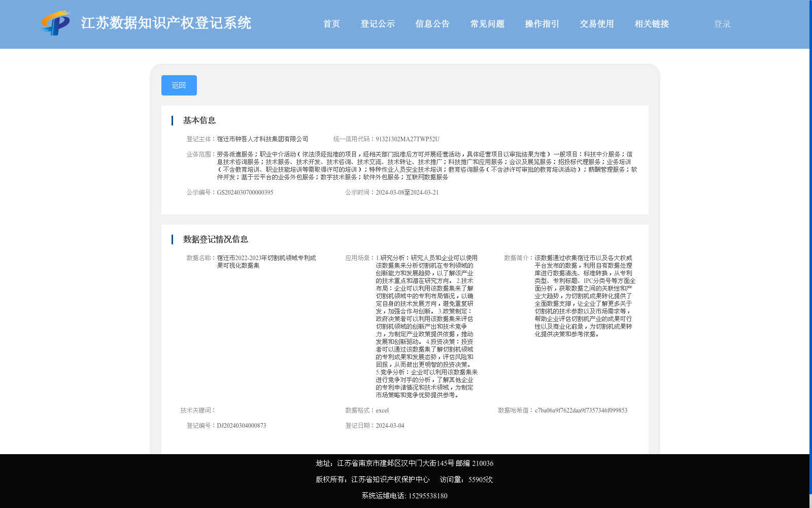Open the 登记公示 menu item

pos(378,24)
